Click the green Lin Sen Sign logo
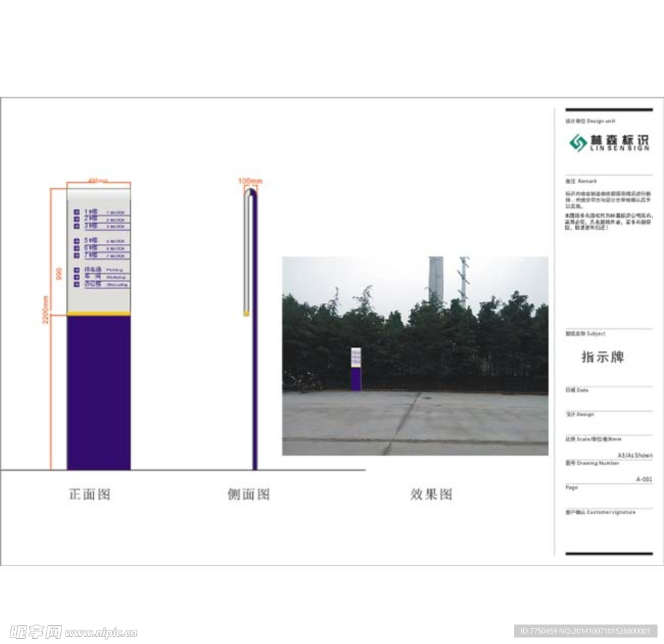Image resolution: width=664 pixels, height=644 pixels. click(x=578, y=143)
